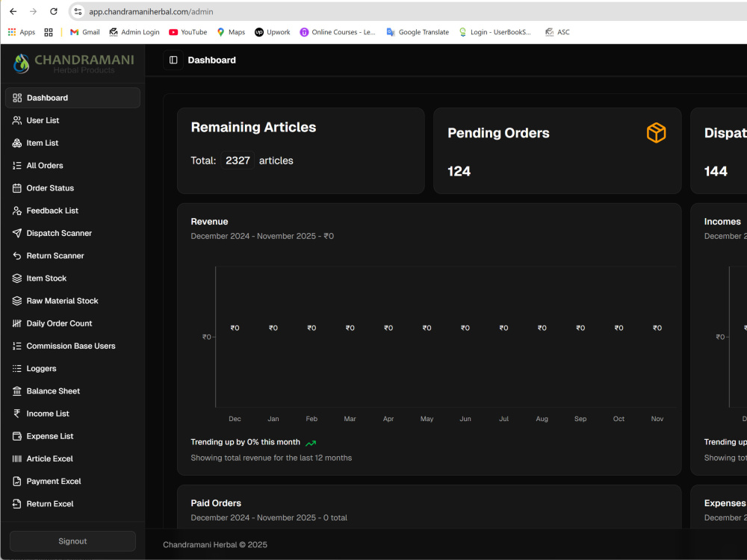
Task: Click the Order Status calendar icon
Action: tap(17, 188)
